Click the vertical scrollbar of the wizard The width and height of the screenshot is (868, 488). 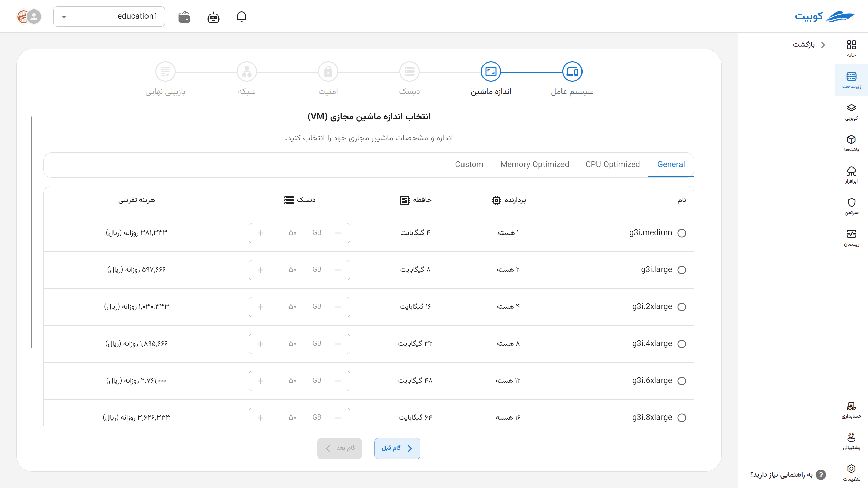point(31,232)
